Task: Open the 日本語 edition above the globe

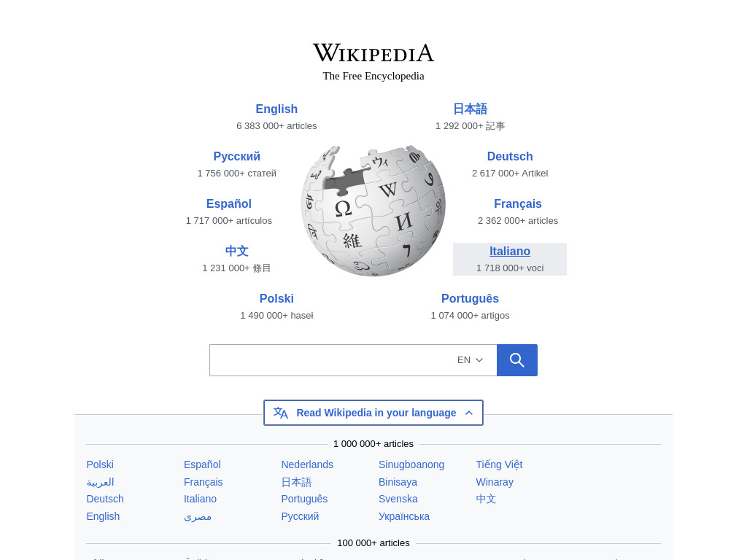Action: (470, 109)
